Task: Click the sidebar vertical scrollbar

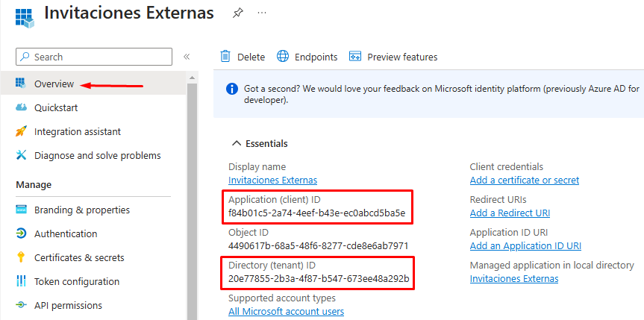Action: pyautogui.click(x=192, y=201)
